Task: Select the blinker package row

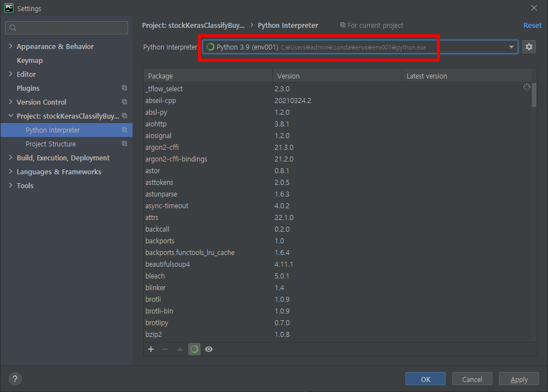Action: tap(337, 288)
